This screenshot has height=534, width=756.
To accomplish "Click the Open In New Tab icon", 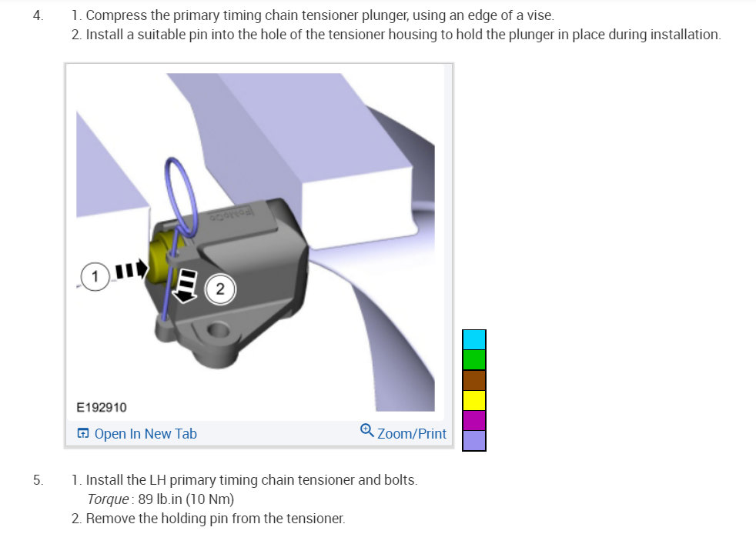I will tap(83, 433).
